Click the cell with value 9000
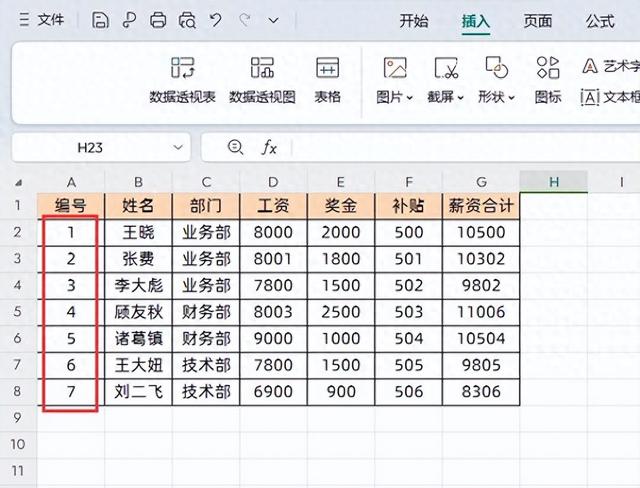This screenshot has height=488, width=640. (273, 339)
